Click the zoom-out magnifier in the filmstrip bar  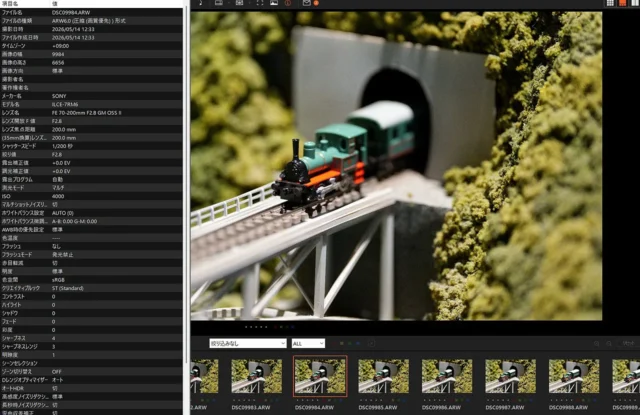click(609, 344)
